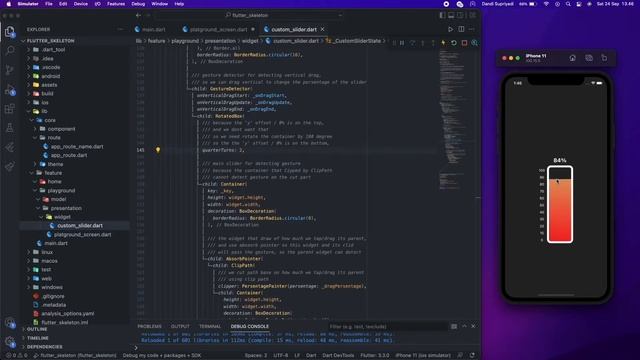Open the OUTPUT panel tab

180,326
